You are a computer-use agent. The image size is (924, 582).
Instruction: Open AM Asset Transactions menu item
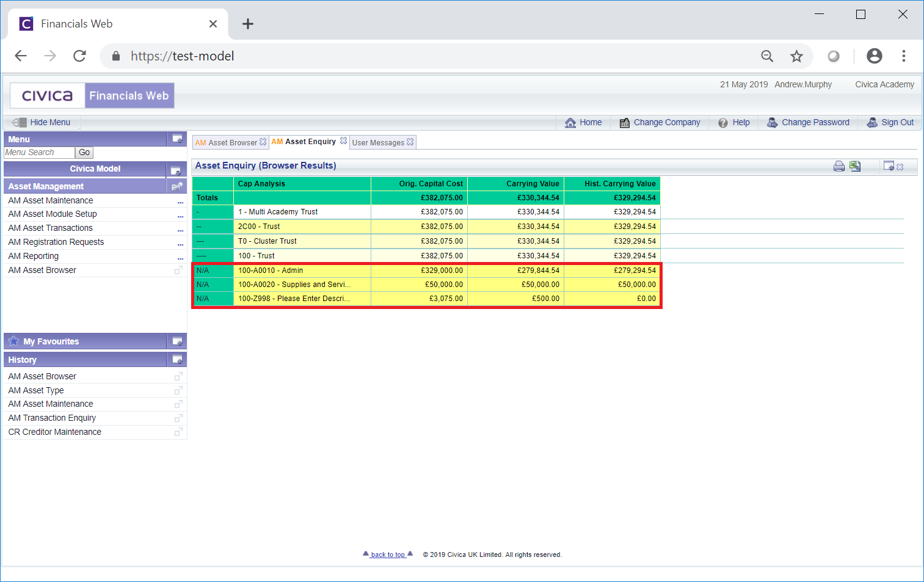coord(51,228)
